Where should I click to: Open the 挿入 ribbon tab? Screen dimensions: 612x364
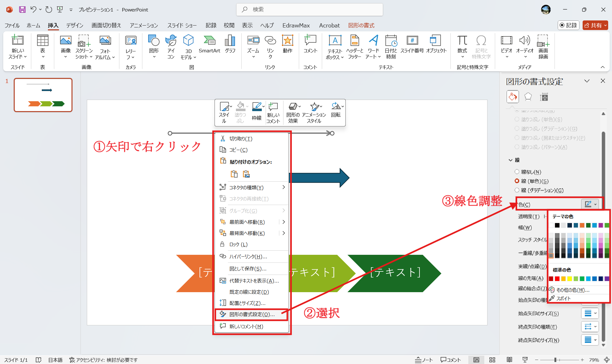pyautogui.click(x=53, y=25)
